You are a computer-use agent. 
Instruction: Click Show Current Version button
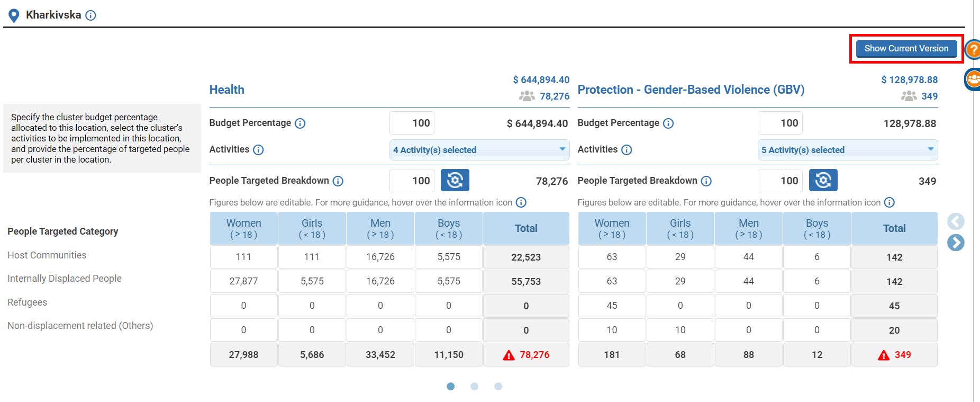pos(906,49)
